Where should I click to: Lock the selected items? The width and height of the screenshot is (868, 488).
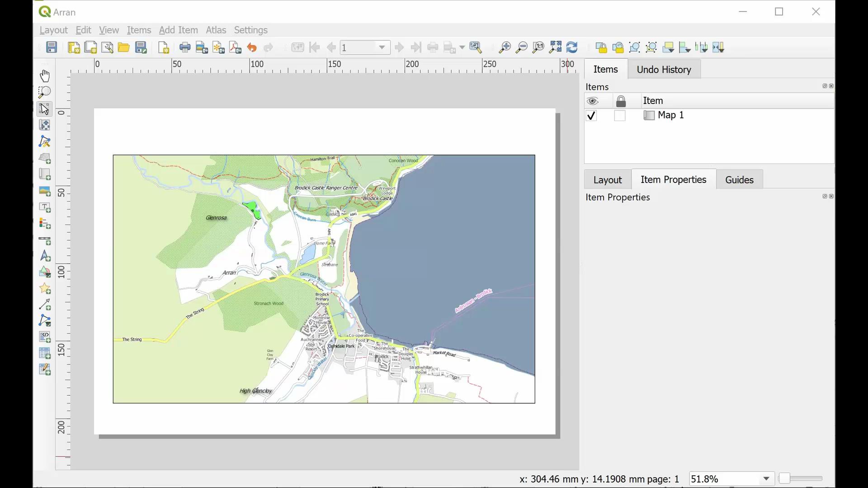[601, 47]
